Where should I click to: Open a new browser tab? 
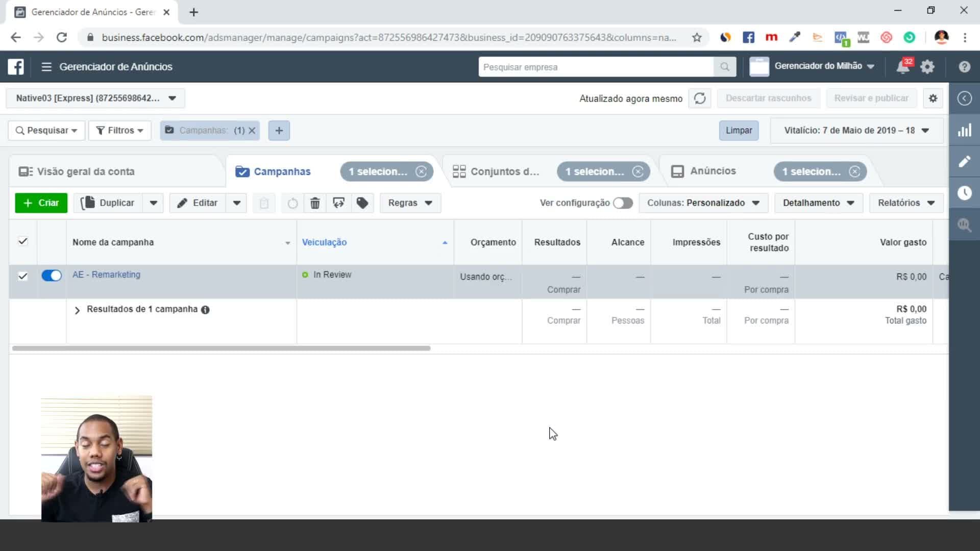[193, 12]
